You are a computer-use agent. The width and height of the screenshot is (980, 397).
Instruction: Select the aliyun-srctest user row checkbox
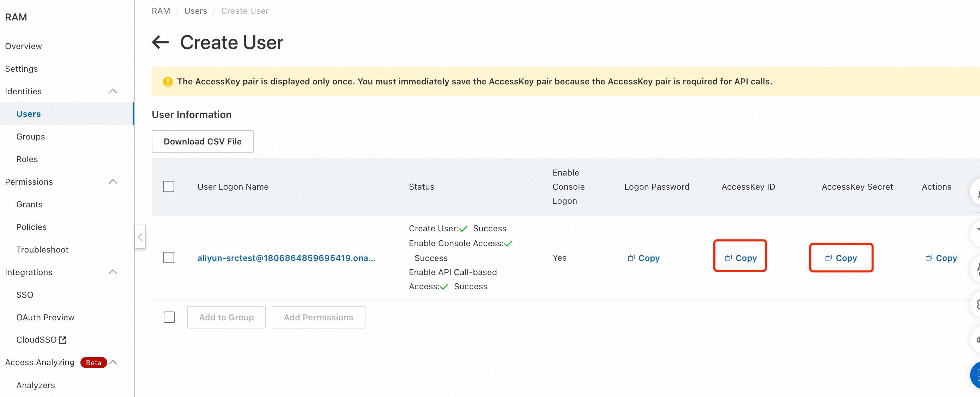pos(169,257)
